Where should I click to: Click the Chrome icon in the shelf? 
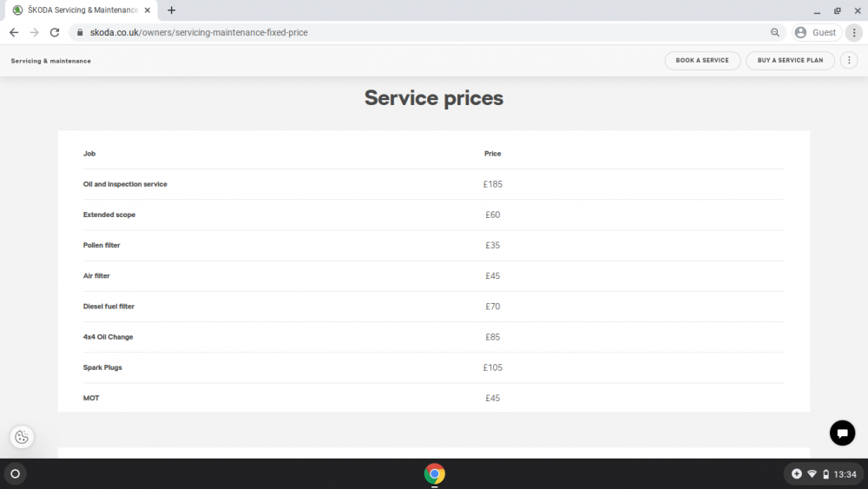click(x=434, y=474)
